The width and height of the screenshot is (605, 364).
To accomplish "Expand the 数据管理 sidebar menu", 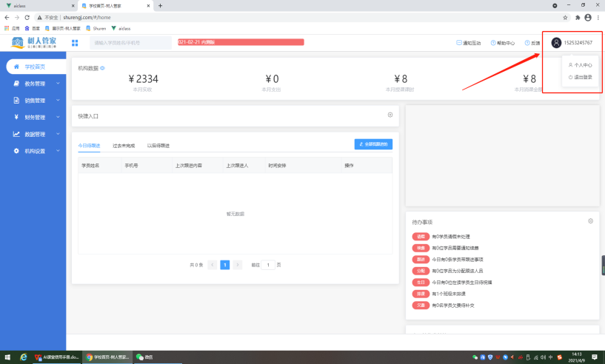I will pyautogui.click(x=36, y=134).
